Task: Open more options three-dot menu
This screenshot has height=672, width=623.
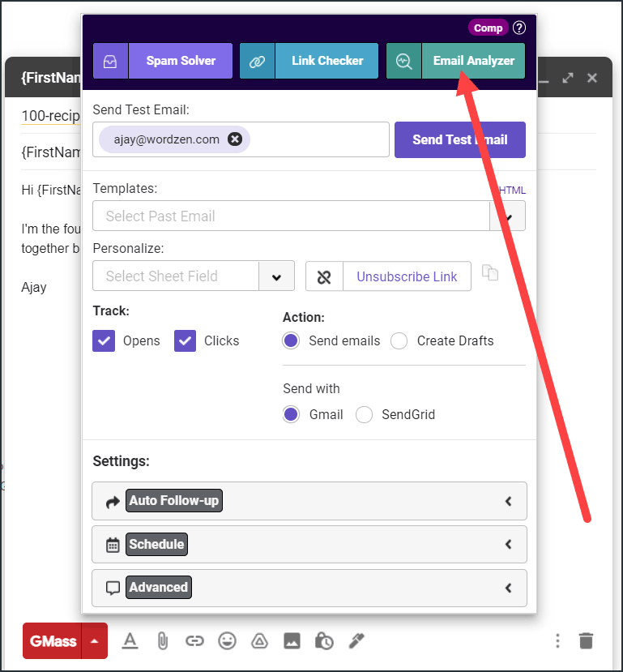Action: click(557, 640)
